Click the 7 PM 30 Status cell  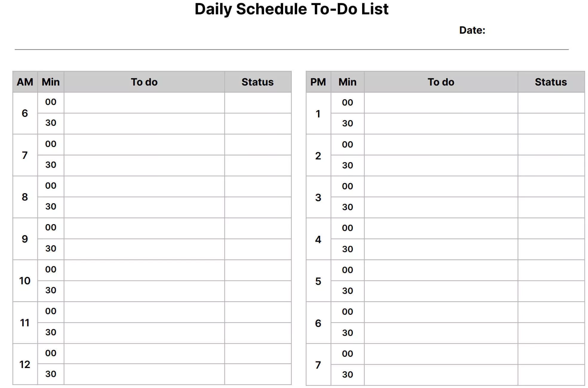[x=551, y=375]
